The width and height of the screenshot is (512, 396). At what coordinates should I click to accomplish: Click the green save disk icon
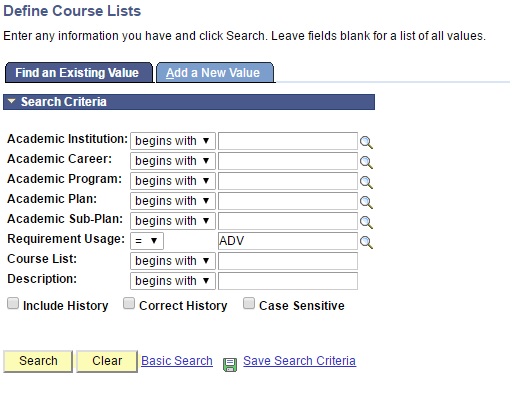pyautogui.click(x=230, y=364)
